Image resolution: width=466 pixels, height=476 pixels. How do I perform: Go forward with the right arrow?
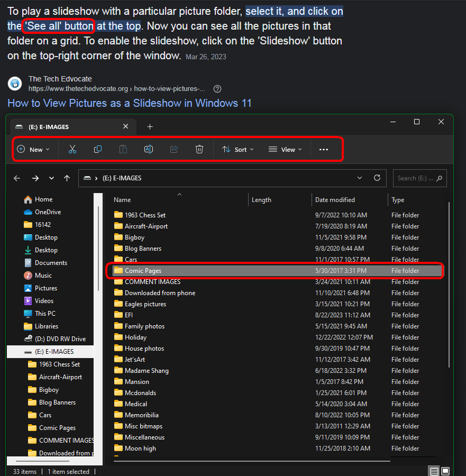35,178
